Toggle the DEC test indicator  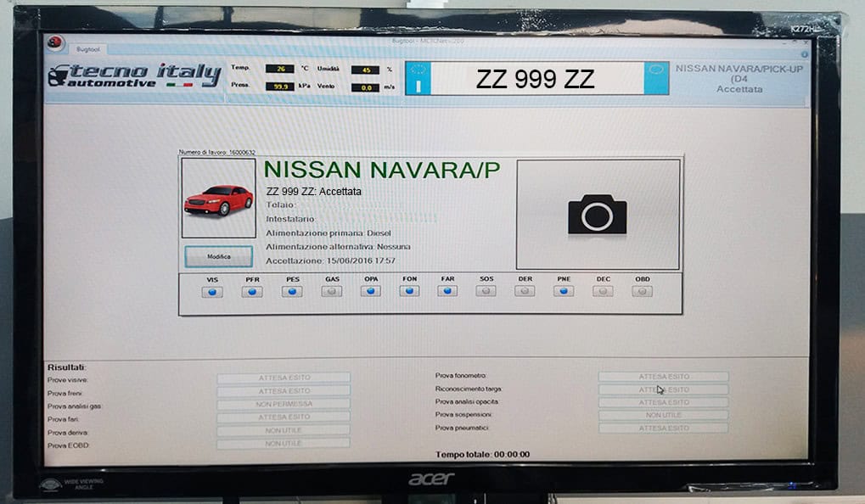click(x=603, y=290)
